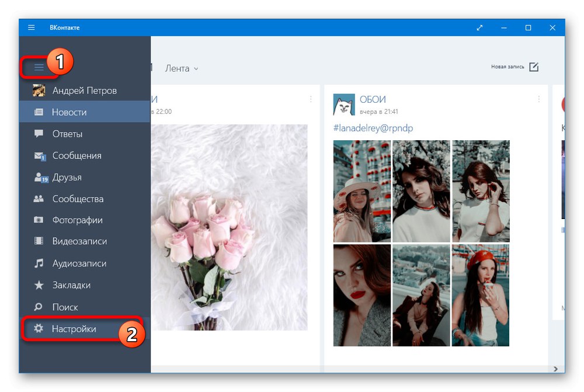This screenshot has height=392, width=584.
Task: Open the title bar hamburger menu
Action: (32, 27)
